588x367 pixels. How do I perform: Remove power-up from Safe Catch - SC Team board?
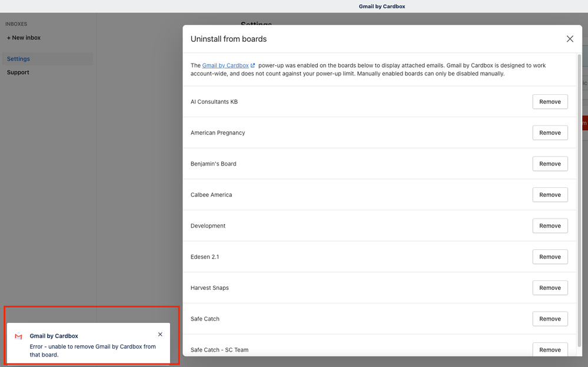(550, 350)
